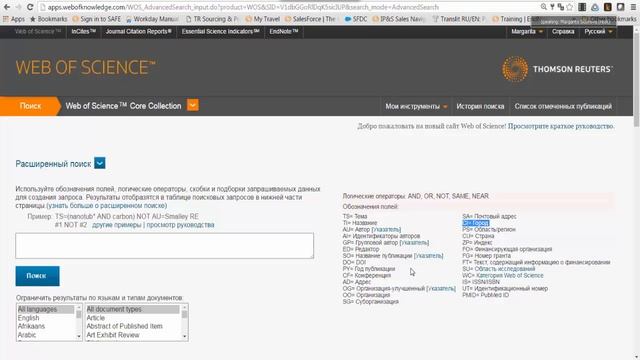Screen dimensions: 640x360
Task: Select Afrikaans in the language list
Action: click(46, 326)
